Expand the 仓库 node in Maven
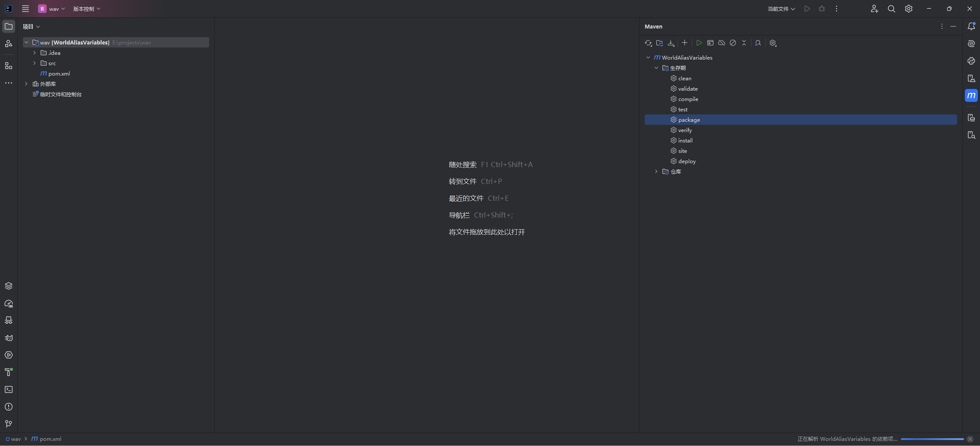The image size is (980, 446). point(656,171)
